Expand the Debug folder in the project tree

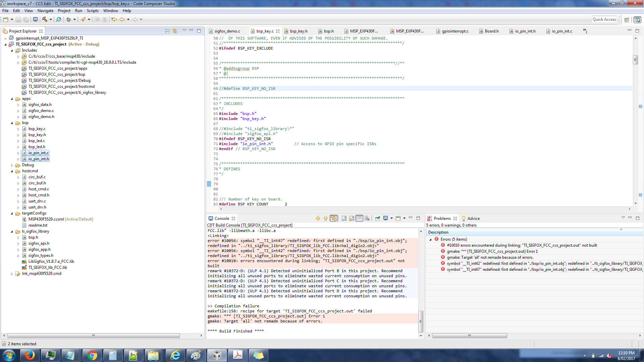point(12,165)
